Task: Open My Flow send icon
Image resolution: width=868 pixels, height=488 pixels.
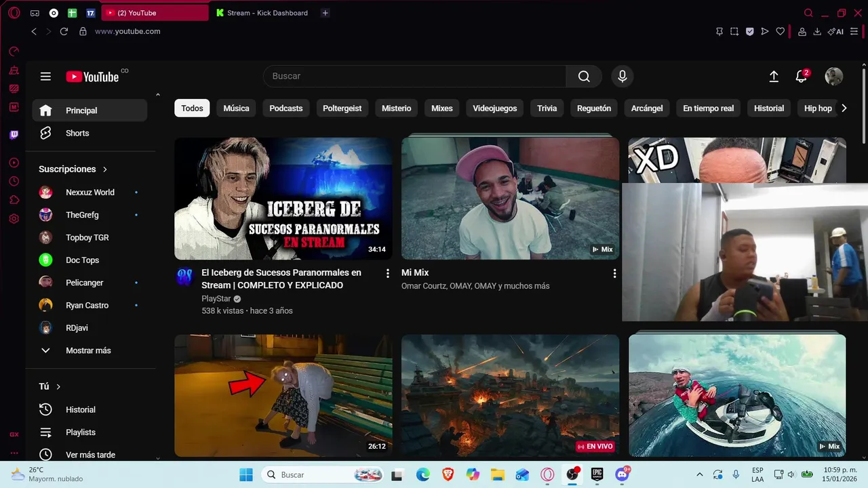Action: coord(765,31)
